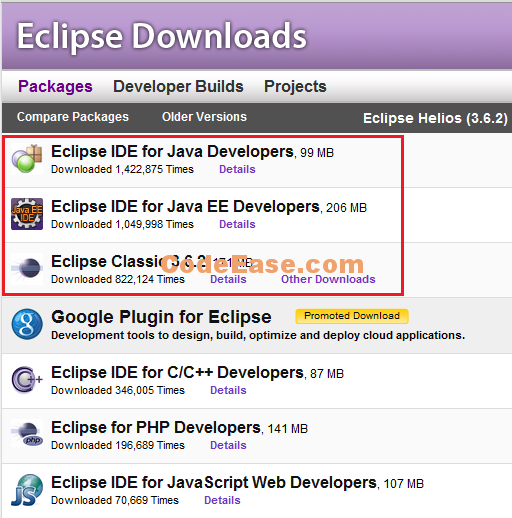Open Eclipse IDE for Java Developers title

point(172,152)
